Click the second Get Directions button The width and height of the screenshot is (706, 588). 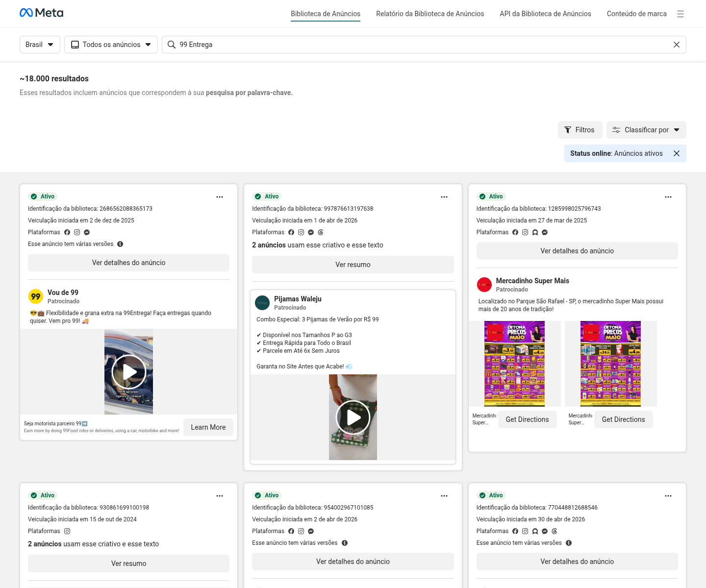coord(624,419)
